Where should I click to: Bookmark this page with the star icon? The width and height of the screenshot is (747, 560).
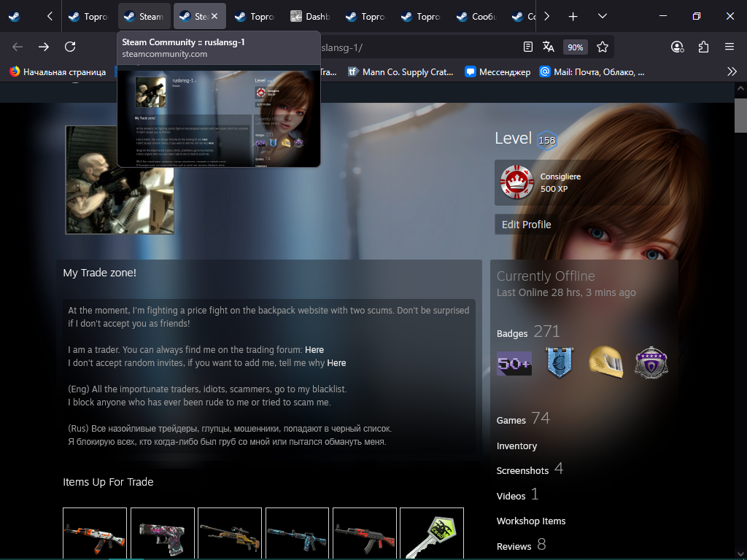[x=602, y=47]
